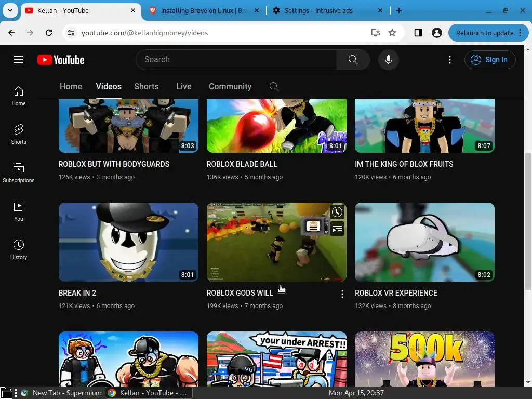Image resolution: width=532 pixels, height=399 pixels.
Task: Click the search magnifier button
Action: click(353, 60)
